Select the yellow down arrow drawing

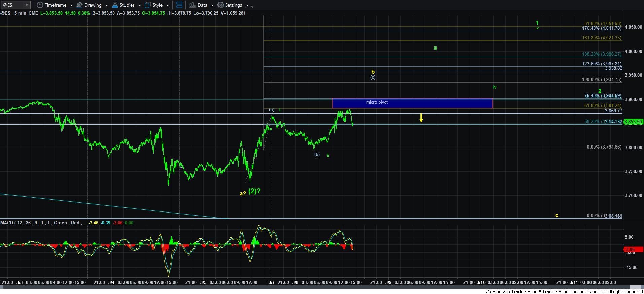tap(421, 118)
